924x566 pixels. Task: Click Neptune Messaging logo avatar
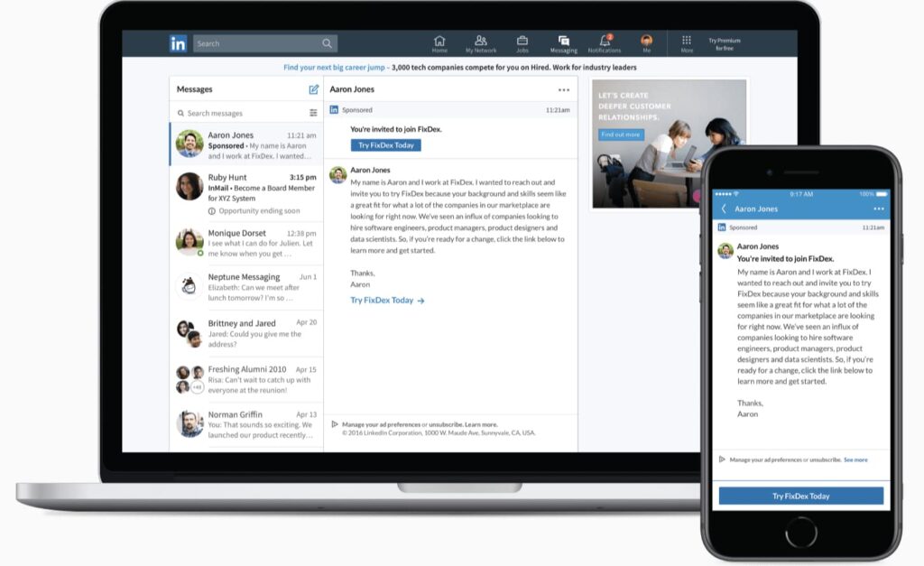tap(189, 286)
